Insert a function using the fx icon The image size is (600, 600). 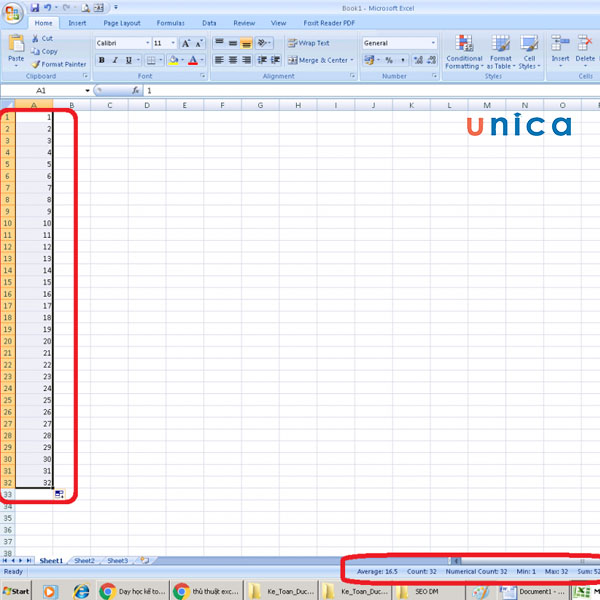coord(135,91)
